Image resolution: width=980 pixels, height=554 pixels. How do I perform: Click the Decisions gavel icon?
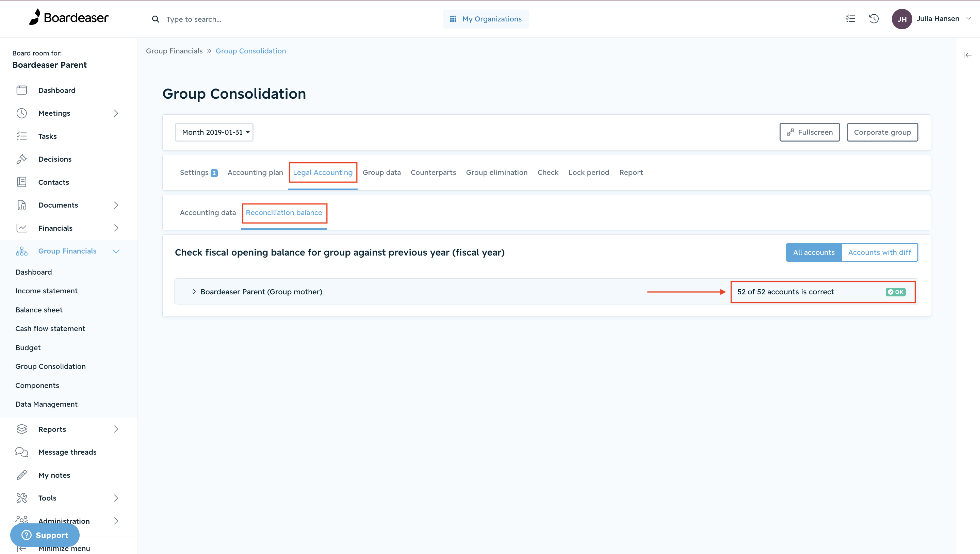22,159
